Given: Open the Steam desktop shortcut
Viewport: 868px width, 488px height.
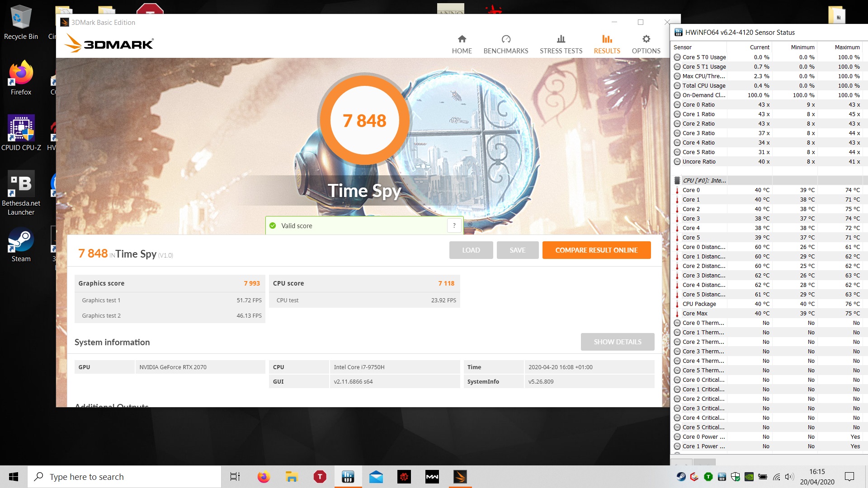Looking at the screenshot, I should point(21,244).
